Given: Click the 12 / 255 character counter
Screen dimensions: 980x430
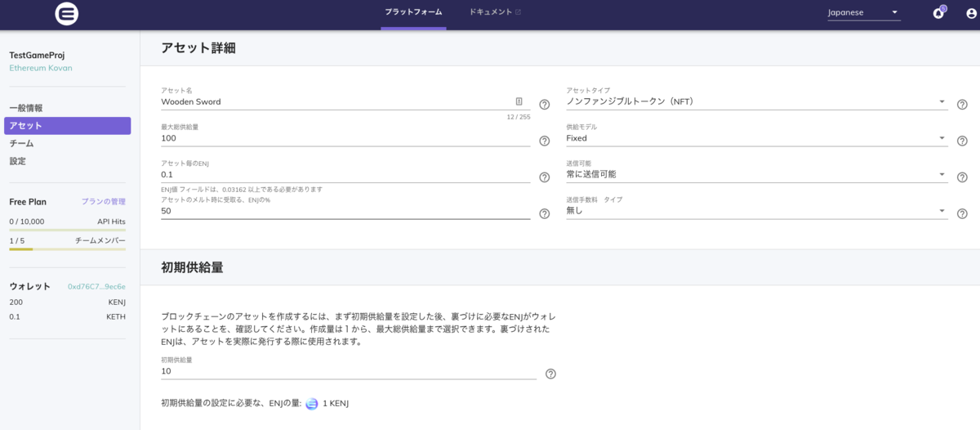Looking at the screenshot, I should (x=519, y=117).
